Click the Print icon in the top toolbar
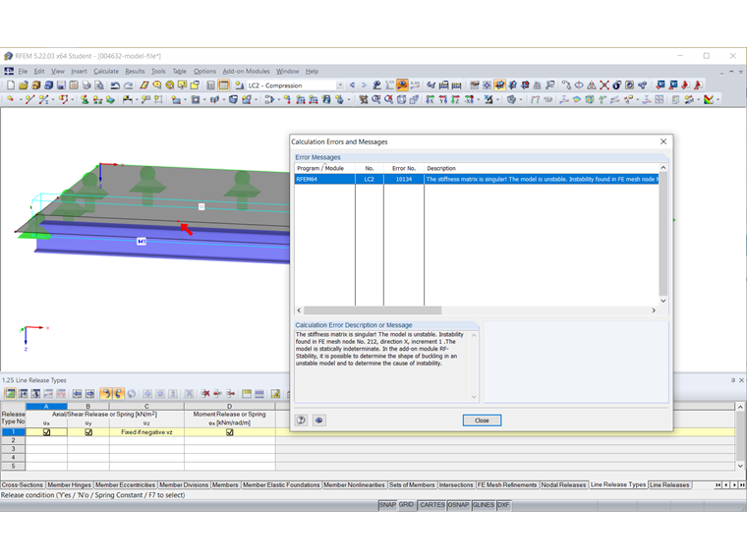This screenshot has height=560, width=747. coord(86,85)
